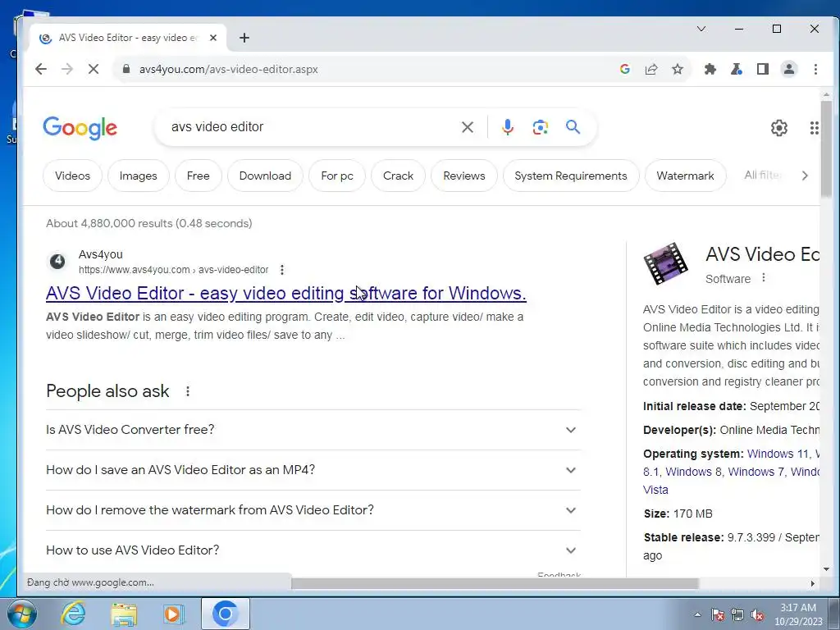The height and width of the screenshot is (630, 840).
Task: Select the Videos filter chip
Action: click(x=72, y=176)
